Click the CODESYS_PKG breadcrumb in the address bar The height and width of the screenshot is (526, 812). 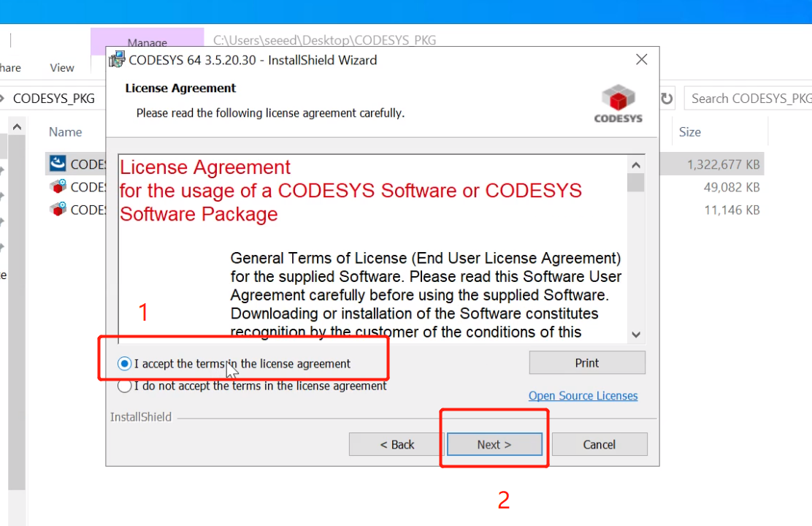click(x=54, y=99)
